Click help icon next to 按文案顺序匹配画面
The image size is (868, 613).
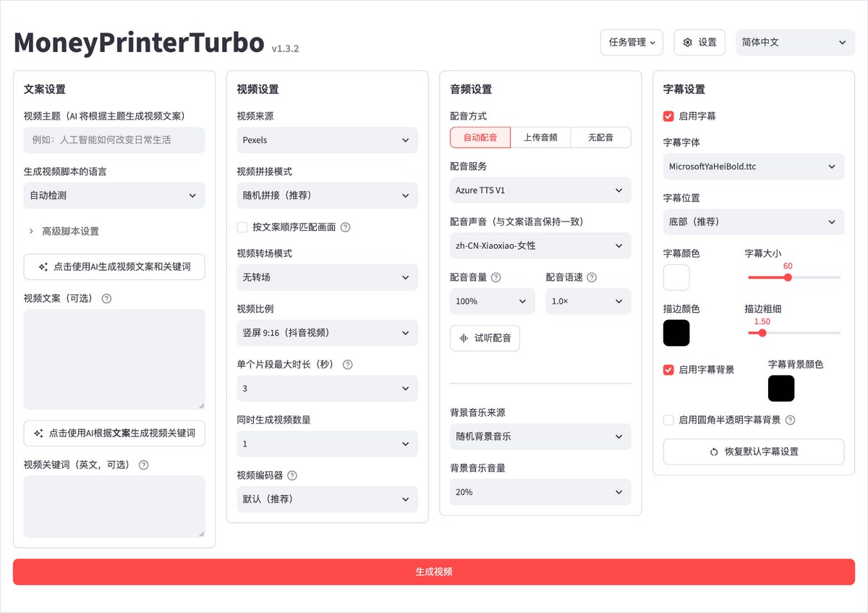[346, 227]
